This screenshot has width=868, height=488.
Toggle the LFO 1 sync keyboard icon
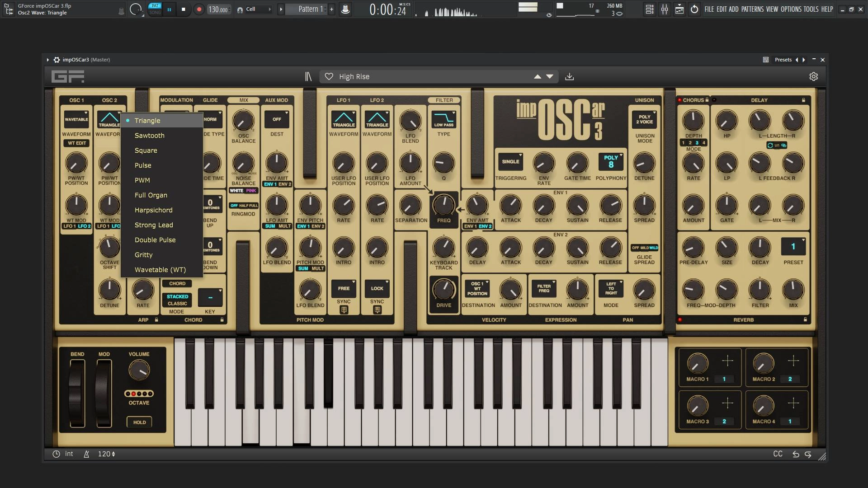point(344,310)
